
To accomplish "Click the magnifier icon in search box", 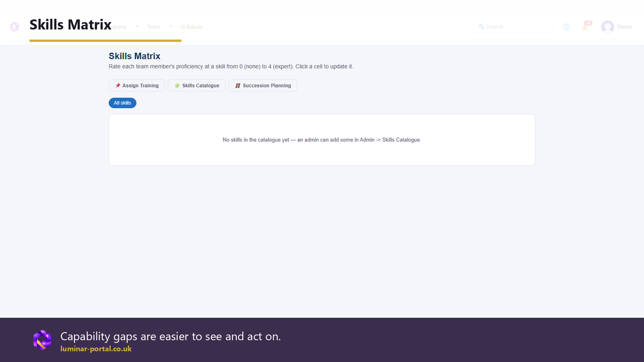I will coord(481,27).
